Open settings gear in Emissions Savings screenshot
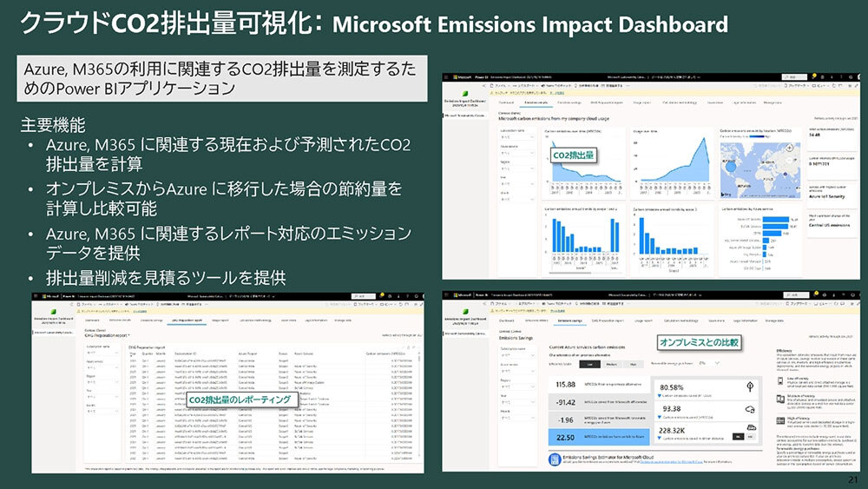The height and width of the screenshot is (489, 868). coord(823,295)
